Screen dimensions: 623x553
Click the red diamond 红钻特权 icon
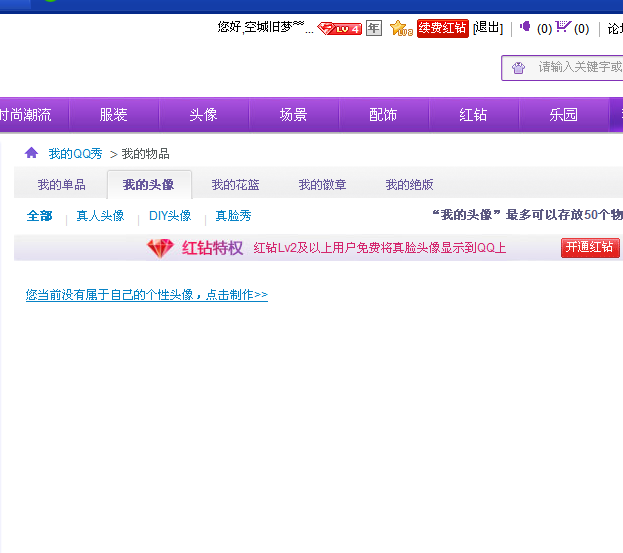coord(160,248)
